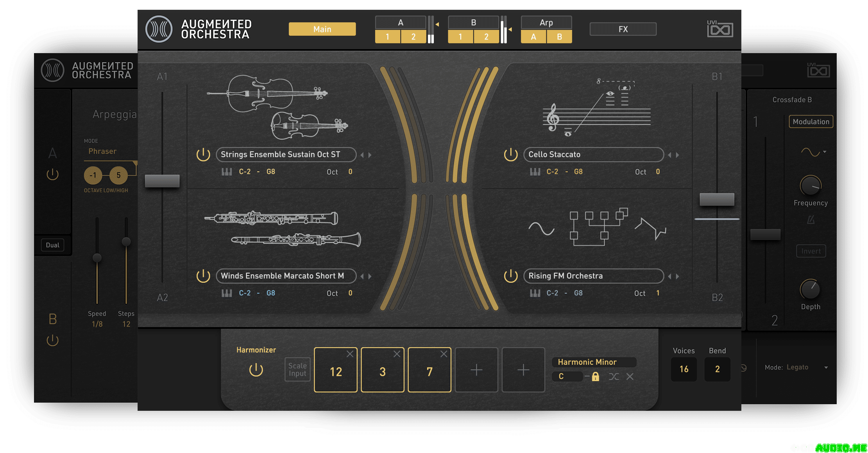Select Arp A button
Viewport: 868px width, 453px height.
pos(533,37)
